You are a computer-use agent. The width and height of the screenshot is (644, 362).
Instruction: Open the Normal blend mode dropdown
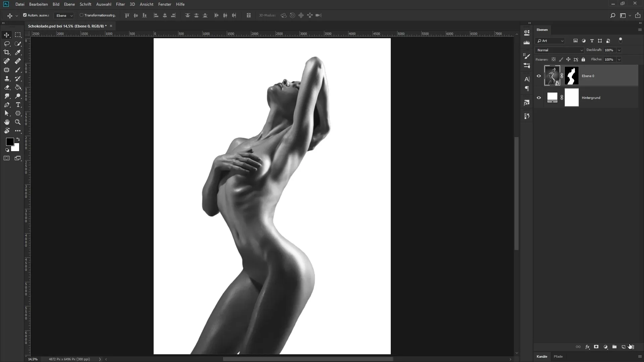click(559, 50)
